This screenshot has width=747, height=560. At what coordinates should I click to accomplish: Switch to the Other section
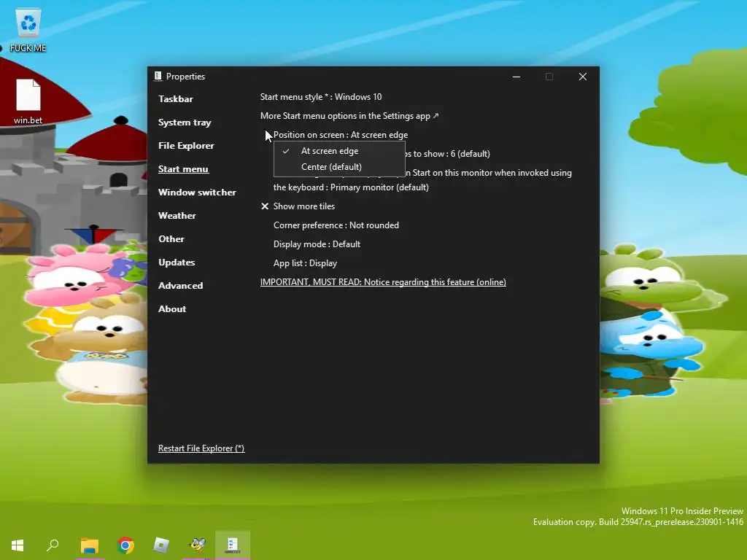171,239
